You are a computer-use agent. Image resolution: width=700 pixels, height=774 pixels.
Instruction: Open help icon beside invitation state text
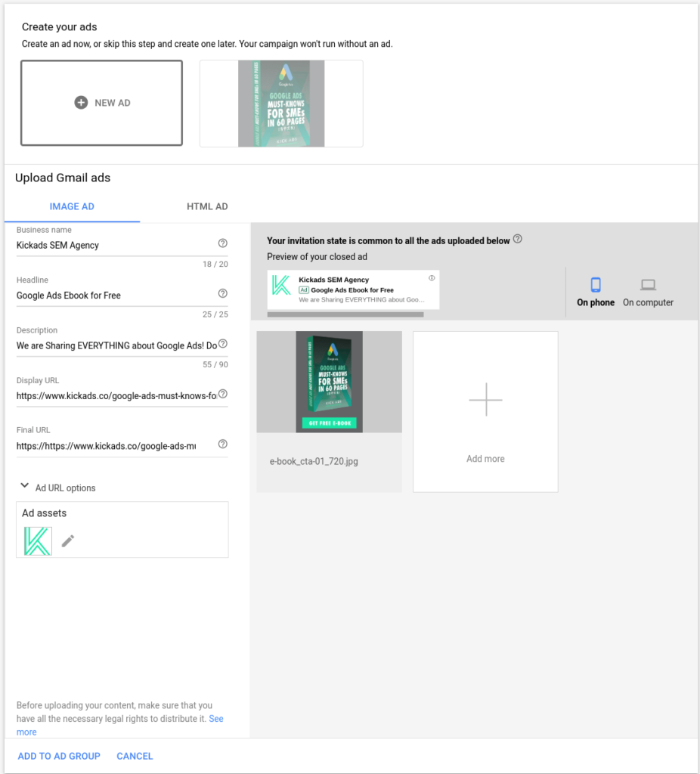517,239
